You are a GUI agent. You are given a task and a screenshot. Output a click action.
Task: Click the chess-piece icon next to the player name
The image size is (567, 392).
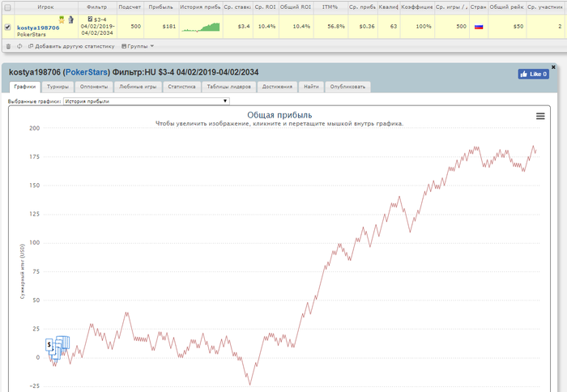71,19
